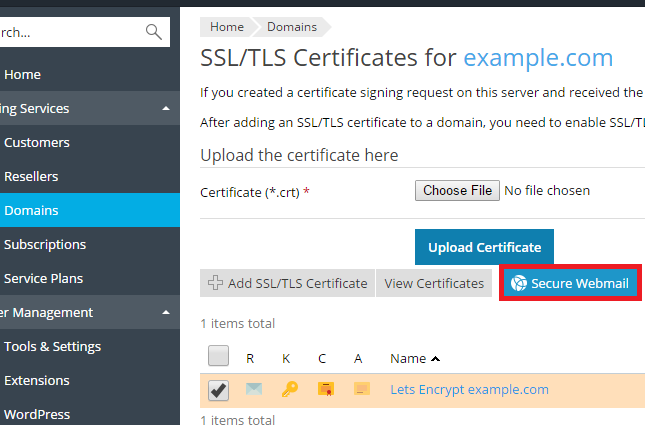Click the search magnifier icon
The image size is (645, 425).
[153, 32]
